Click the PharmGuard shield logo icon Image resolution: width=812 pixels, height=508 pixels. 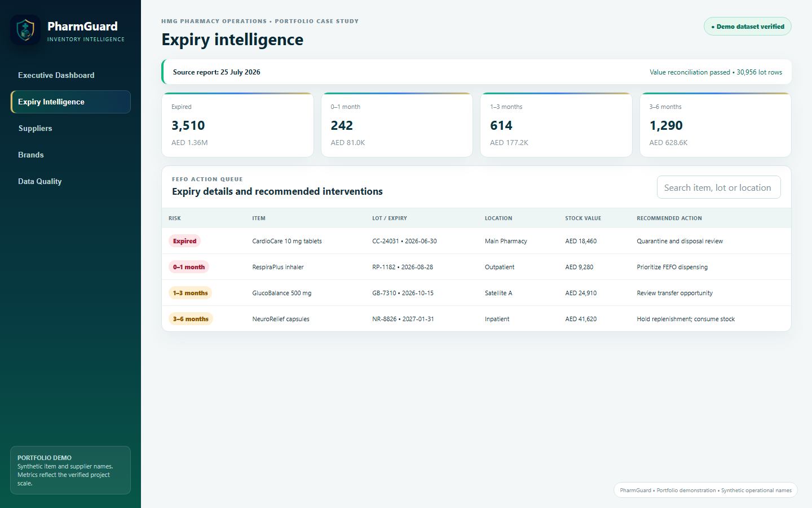pos(25,30)
